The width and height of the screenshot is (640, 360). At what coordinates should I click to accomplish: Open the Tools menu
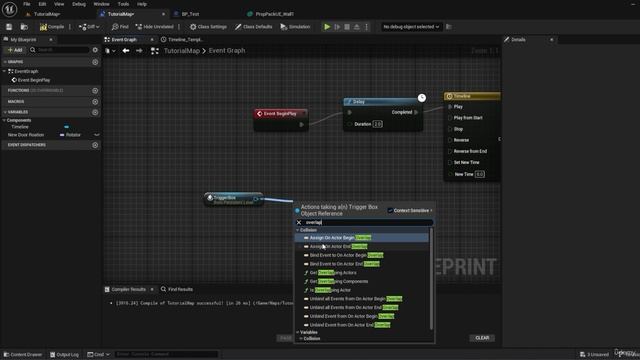coord(123,4)
